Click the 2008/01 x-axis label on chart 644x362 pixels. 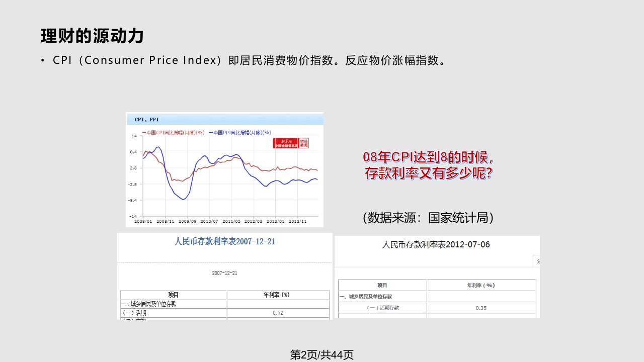[142, 220]
